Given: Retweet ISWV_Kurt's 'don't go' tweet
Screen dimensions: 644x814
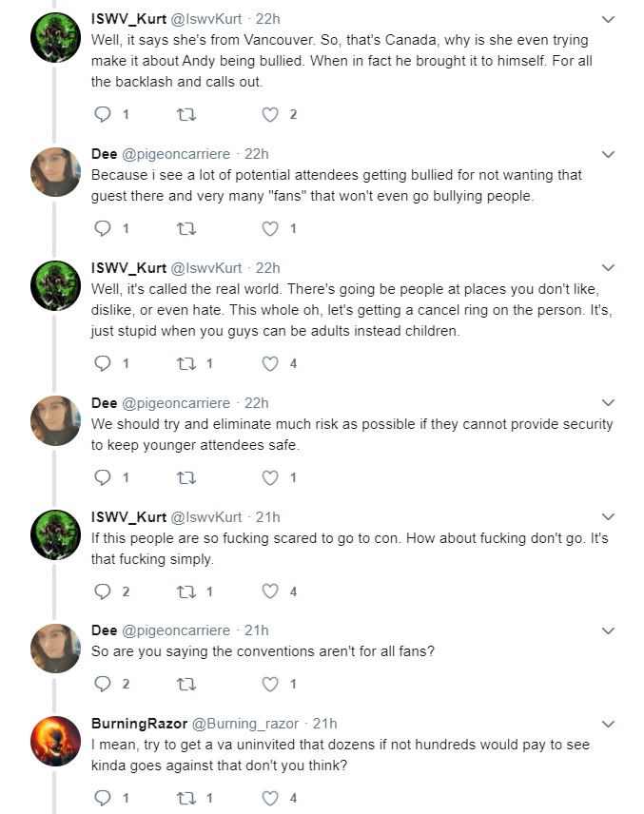Looking at the screenshot, I should [185, 591].
